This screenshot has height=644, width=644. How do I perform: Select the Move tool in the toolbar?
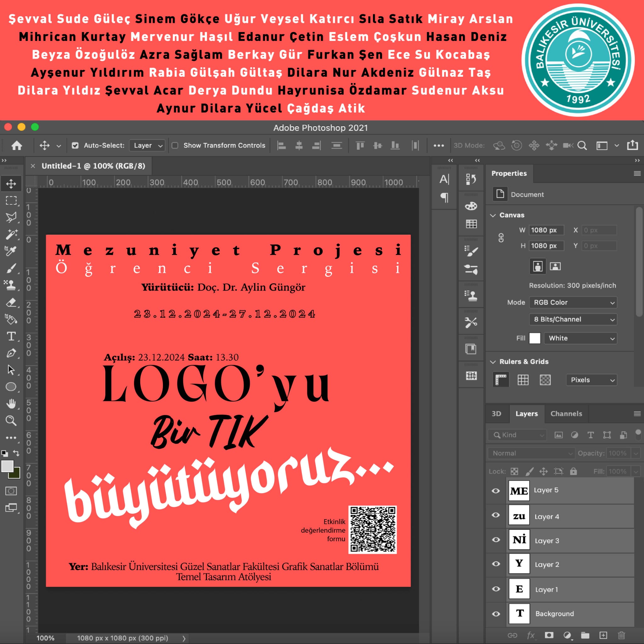11,184
